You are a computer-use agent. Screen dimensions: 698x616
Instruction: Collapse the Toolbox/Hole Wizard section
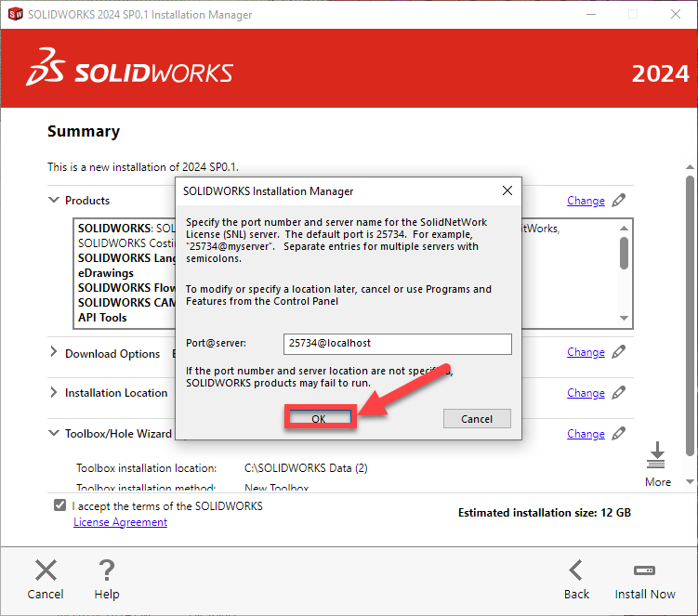coord(53,433)
